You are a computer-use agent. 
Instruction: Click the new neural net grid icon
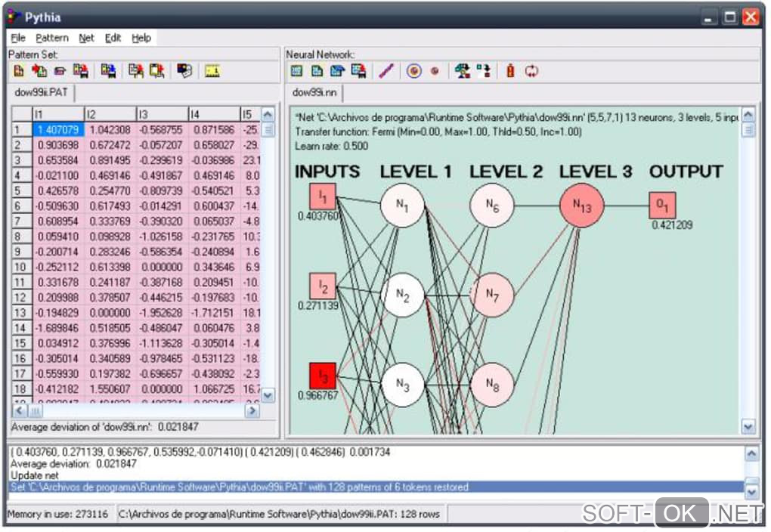pos(296,71)
